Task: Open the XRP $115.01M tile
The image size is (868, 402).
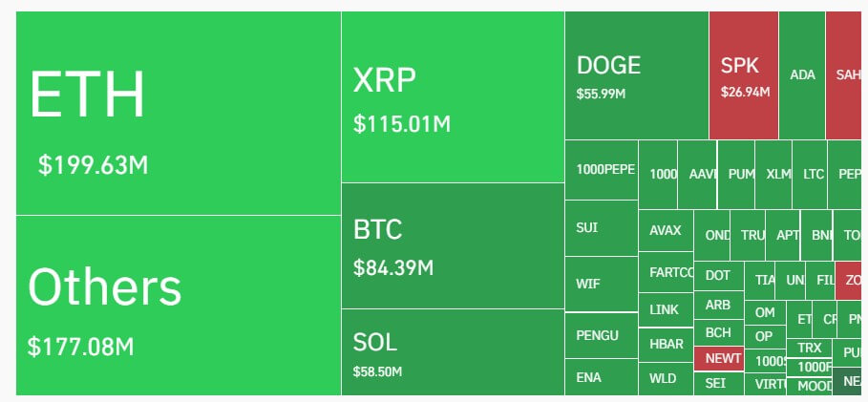Action: tap(453, 97)
